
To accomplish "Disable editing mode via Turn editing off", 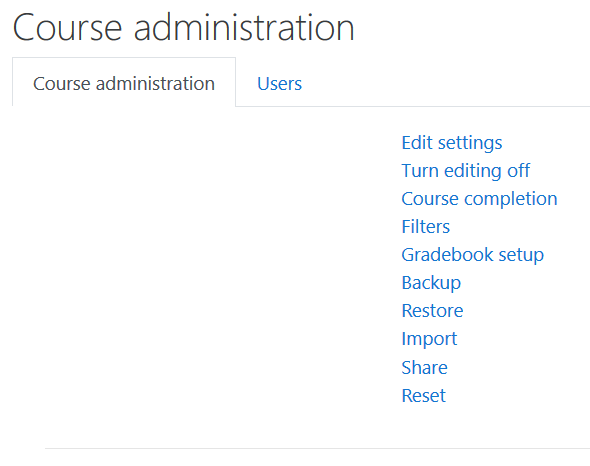I will [x=465, y=171].
